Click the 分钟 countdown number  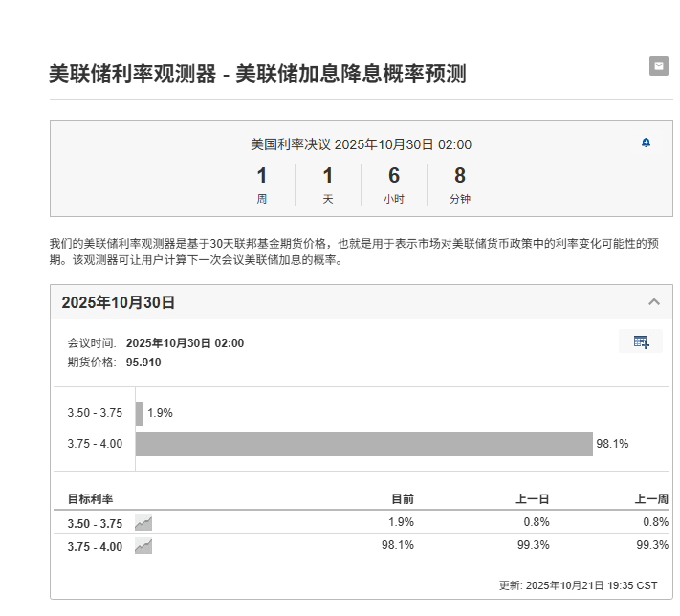460,175
